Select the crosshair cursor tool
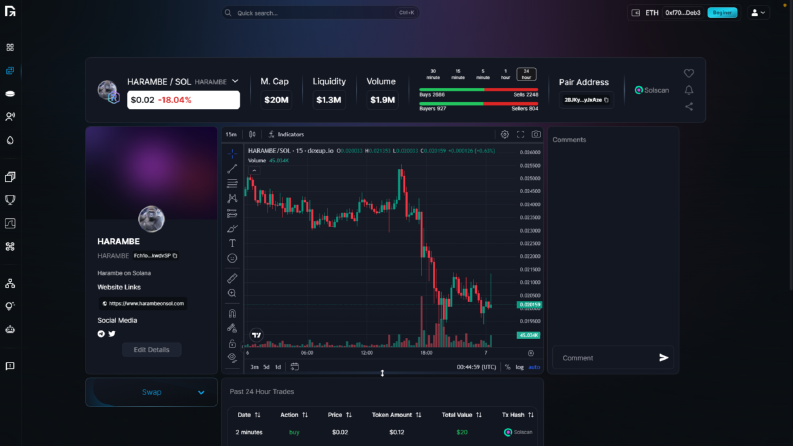793x446 pixels. tap(232, 153)
